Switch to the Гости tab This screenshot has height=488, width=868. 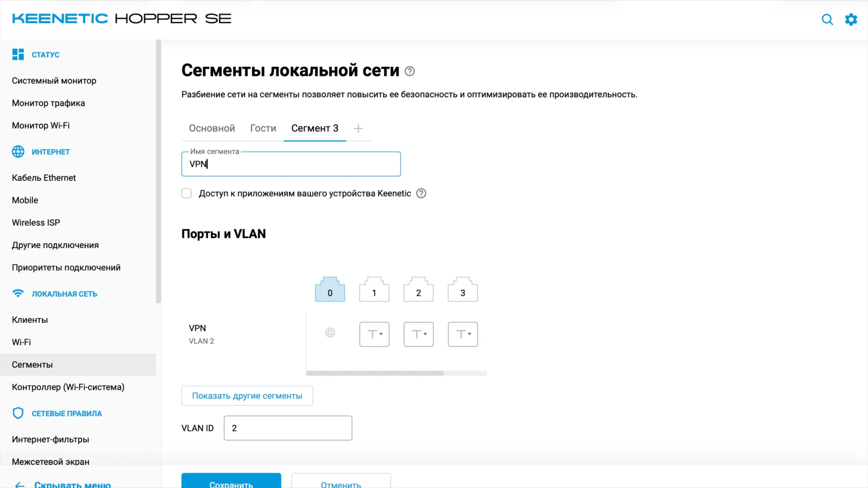pos(263,128)
